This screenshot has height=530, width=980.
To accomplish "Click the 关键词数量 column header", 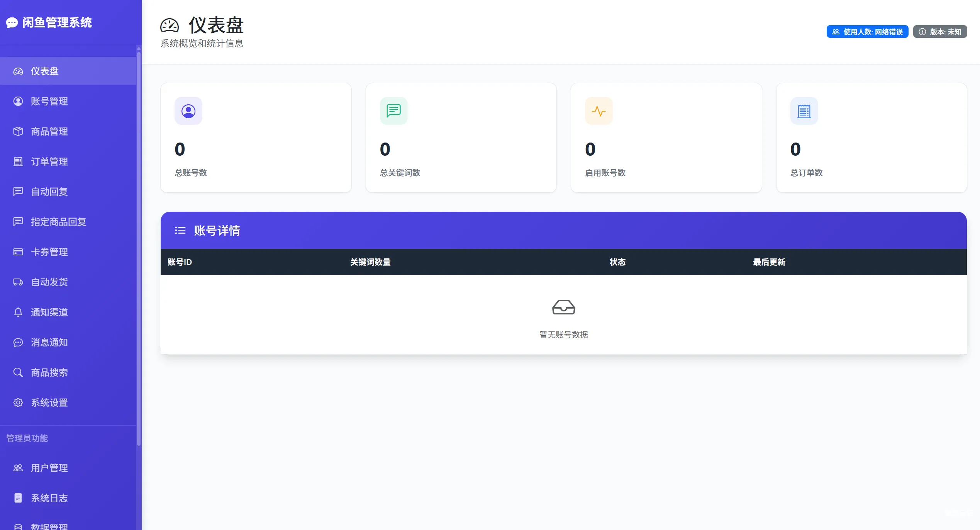I will [370, 262].
